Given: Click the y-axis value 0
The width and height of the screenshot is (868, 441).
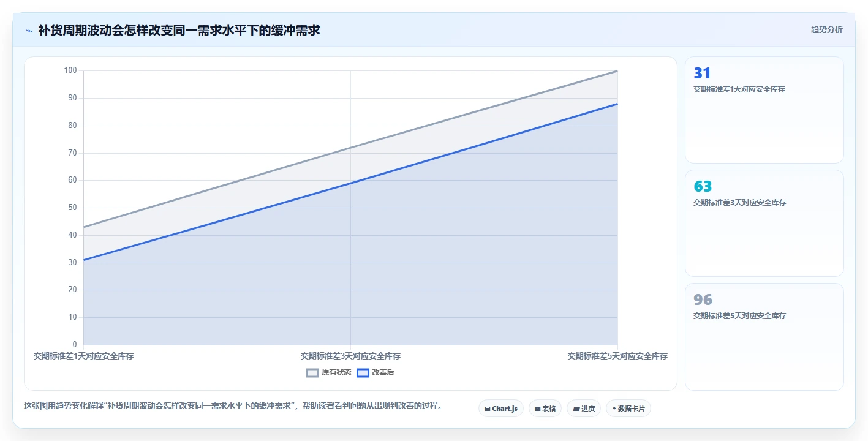Looking at the screenshot, I should tap(75, 345).
